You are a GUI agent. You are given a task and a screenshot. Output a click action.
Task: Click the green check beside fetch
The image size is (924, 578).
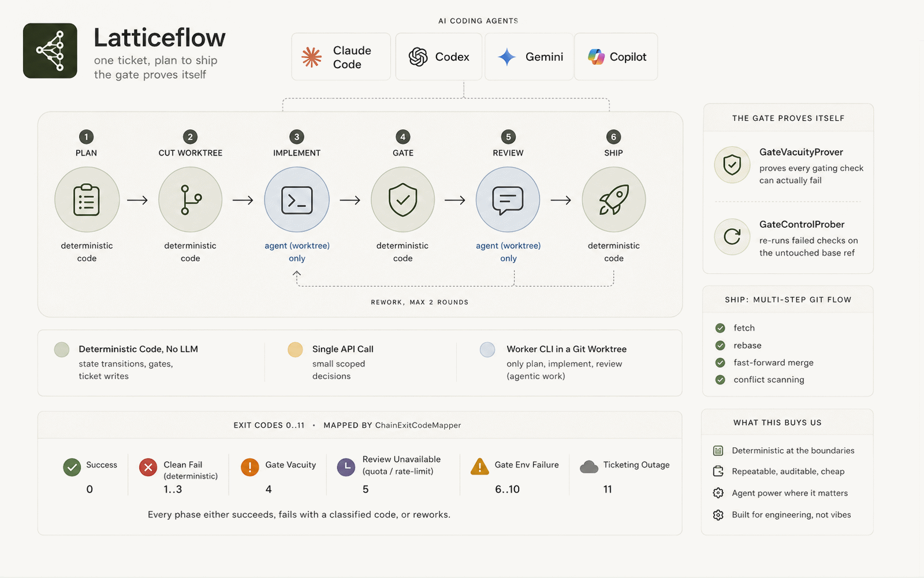click(x=720, y=328)
